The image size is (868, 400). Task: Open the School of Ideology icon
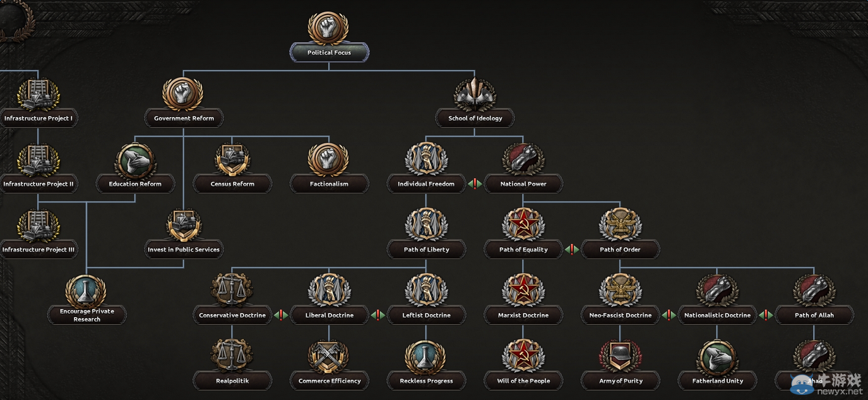(475, 95)
